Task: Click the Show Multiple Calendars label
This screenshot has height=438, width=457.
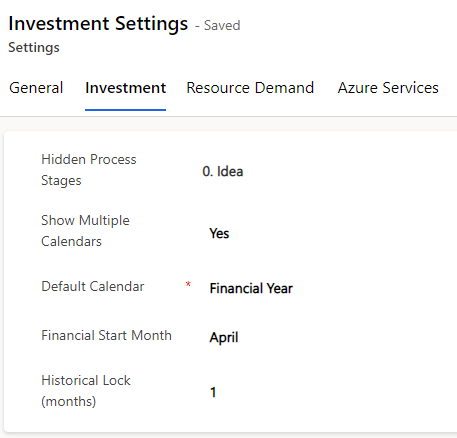Action: pyautogui.click(x=85, y=231)
